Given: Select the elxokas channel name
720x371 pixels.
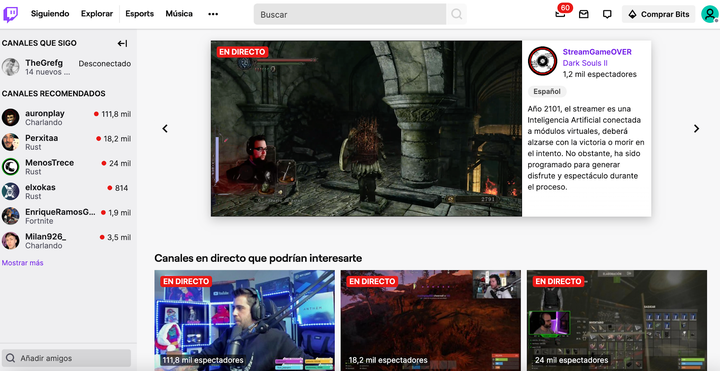Looking at the screenshot, I should click(x=40, y=187).
